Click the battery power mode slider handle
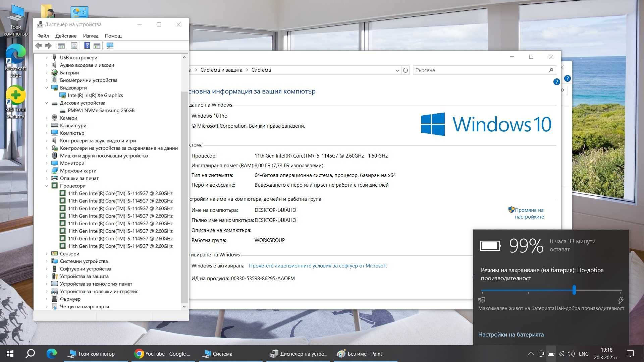 pyautogui.click(x=574, y=290)
